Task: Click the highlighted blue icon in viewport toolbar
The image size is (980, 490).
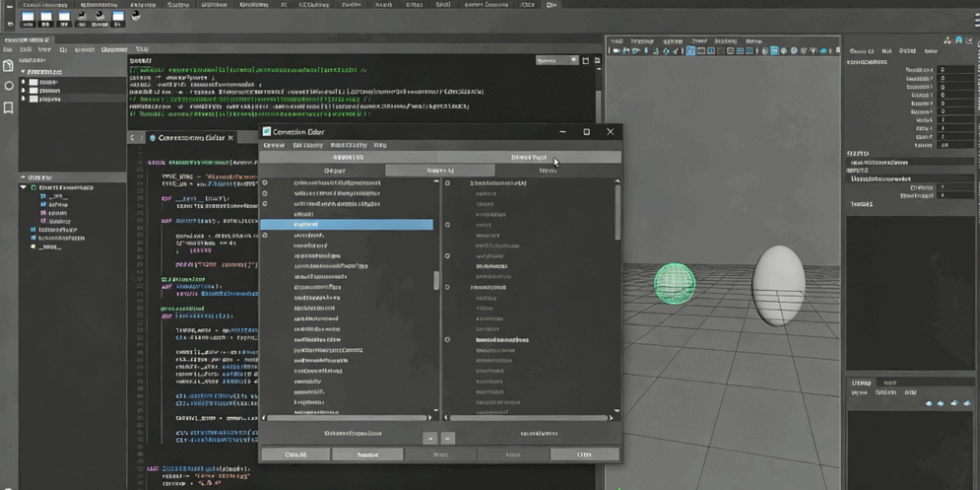Action: pos(690,50)
